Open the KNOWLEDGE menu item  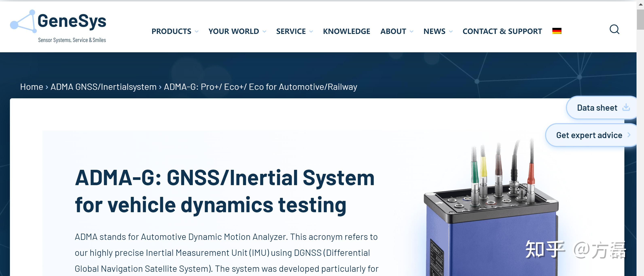pyautogui.click(x=346, y=31)
